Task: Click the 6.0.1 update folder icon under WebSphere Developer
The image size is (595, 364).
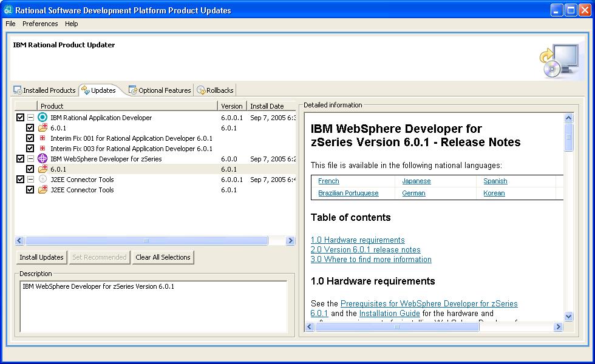Action: point(42,169)
